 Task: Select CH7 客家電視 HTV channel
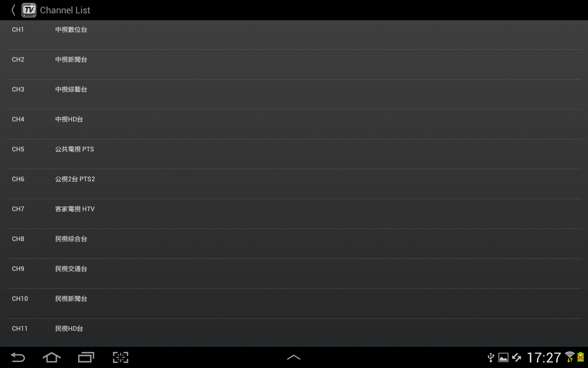[x=294, y=214]
